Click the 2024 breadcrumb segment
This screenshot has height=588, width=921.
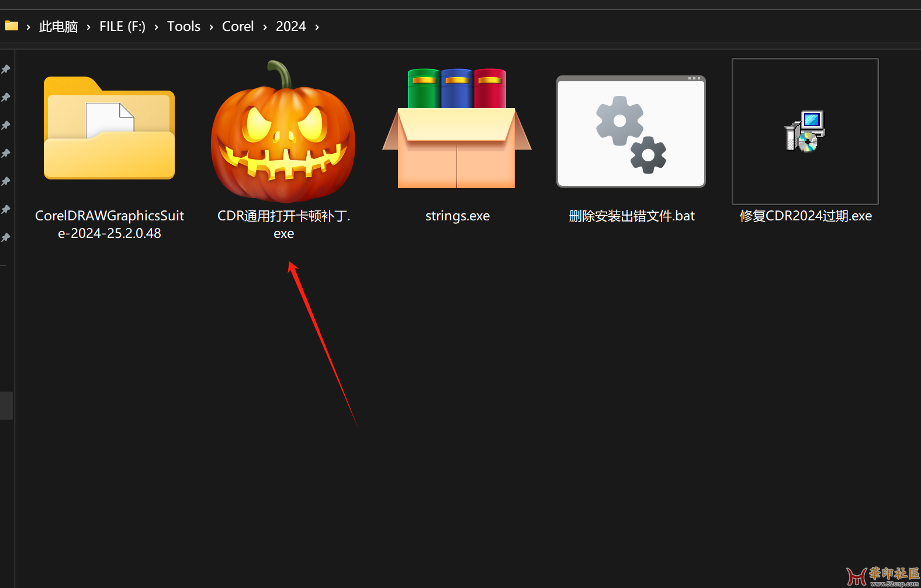tap(291, 26)
